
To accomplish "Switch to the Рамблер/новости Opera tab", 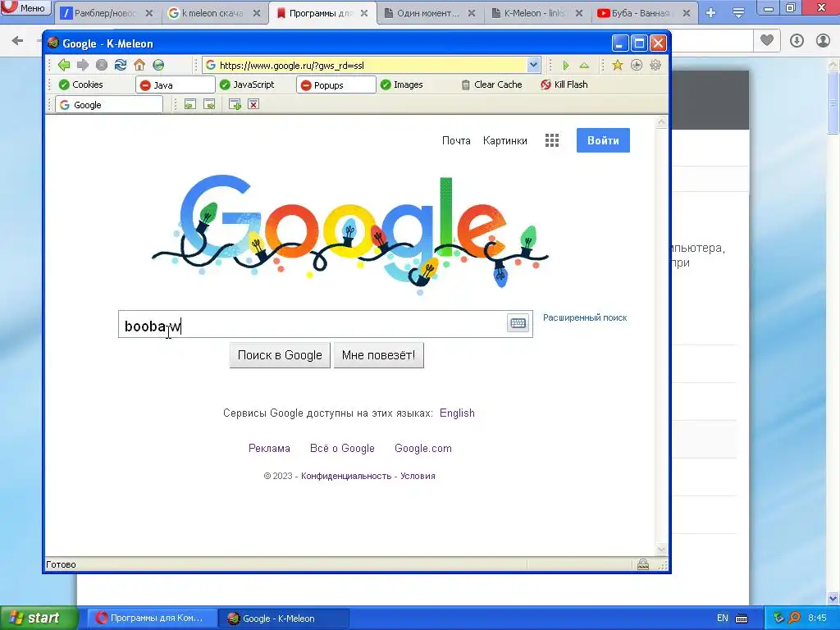I will point(107,13).
